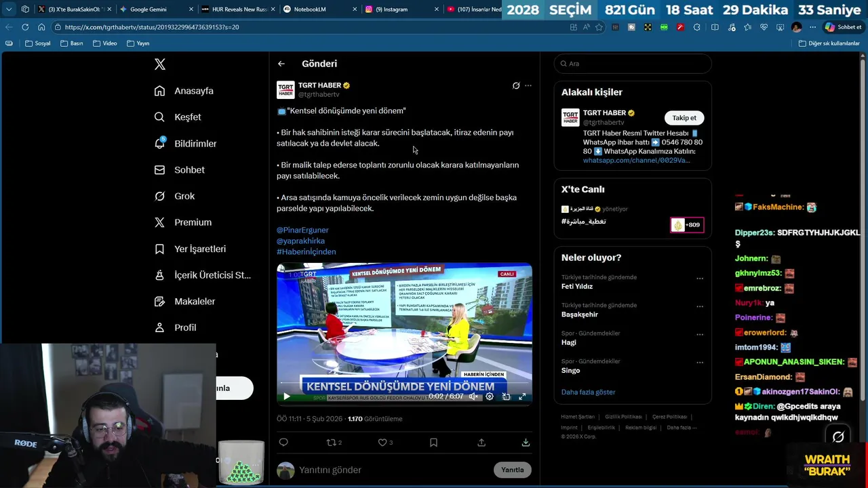Seek on the video progress bar
This screenshot has height=488, width=868.
[404, 383]
